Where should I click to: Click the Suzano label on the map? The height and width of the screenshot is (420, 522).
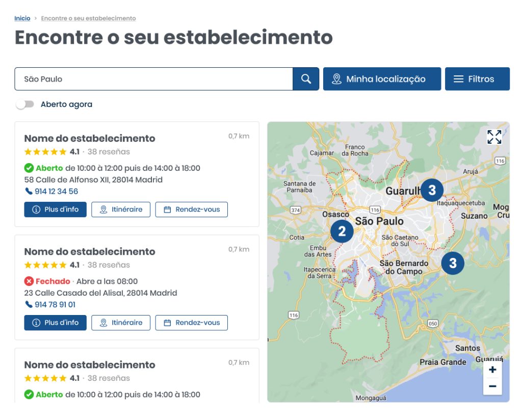point(474,216)
